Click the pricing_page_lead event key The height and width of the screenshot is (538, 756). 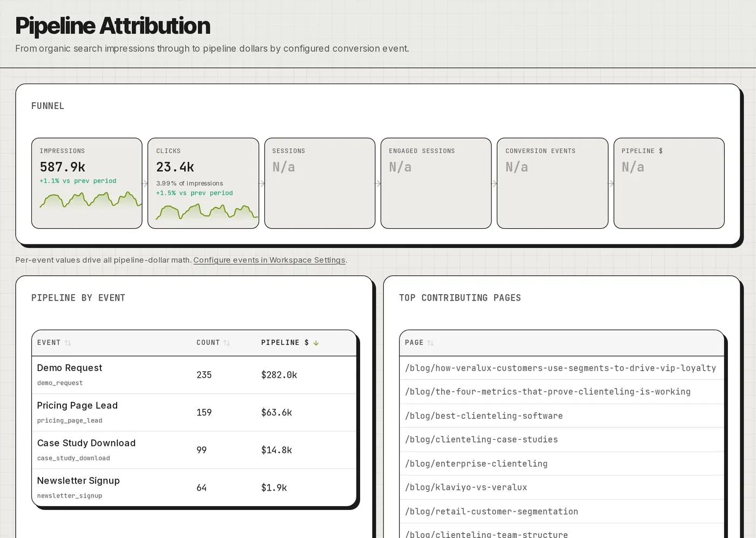coord(70,421)
